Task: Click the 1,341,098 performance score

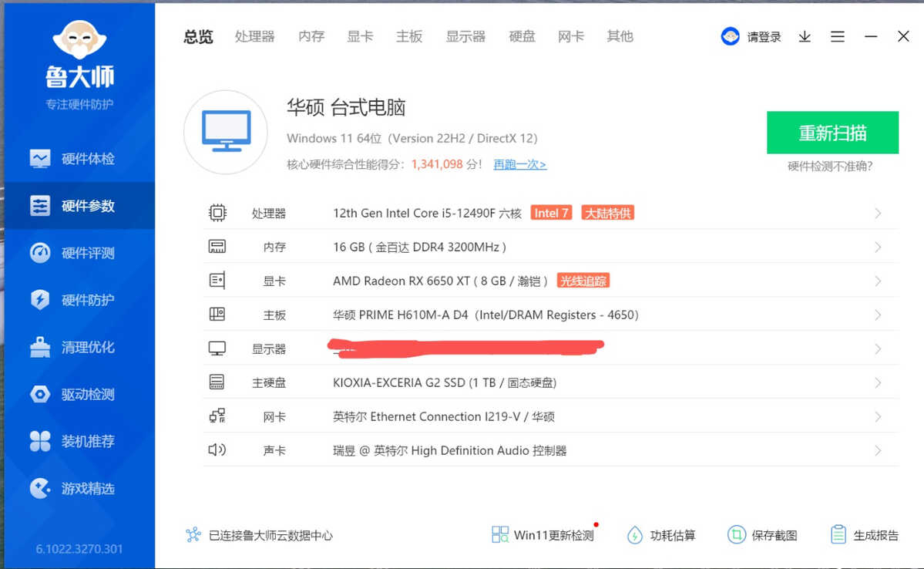Action: 437,164
